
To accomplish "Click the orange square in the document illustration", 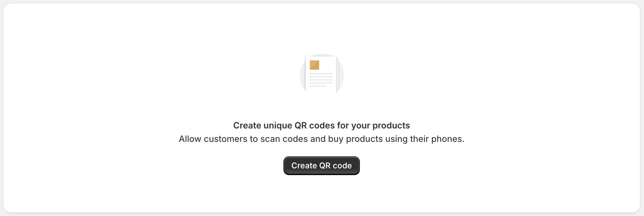I will coord(314,65).
